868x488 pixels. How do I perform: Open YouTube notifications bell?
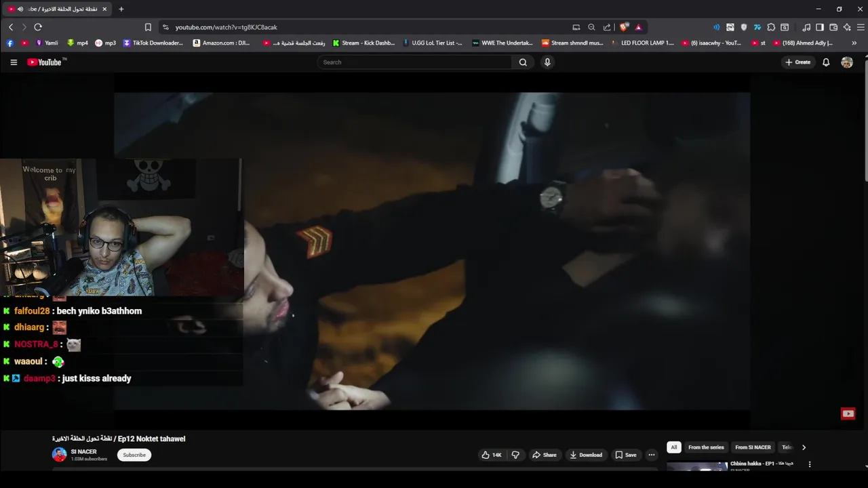826,62
